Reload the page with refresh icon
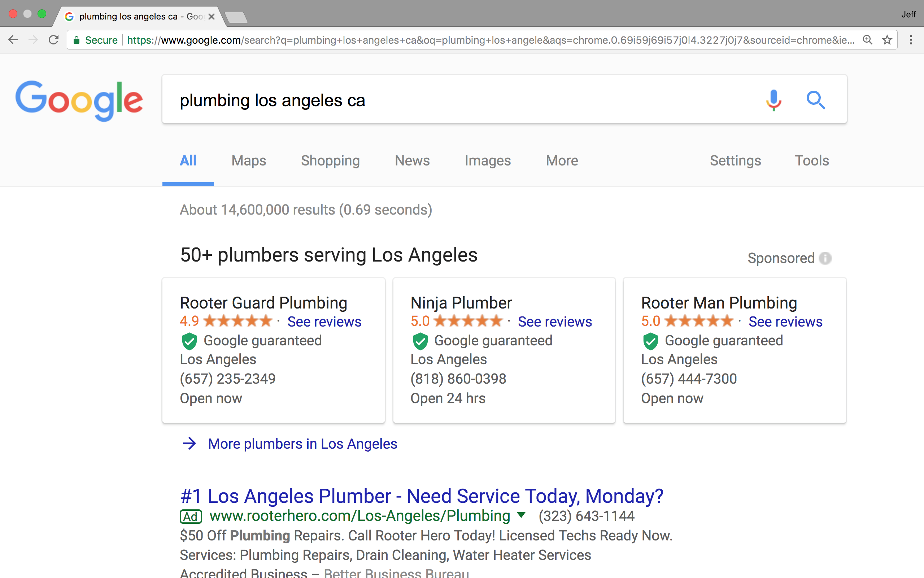Viewport: 924px width, 578px height. [53, 40]
